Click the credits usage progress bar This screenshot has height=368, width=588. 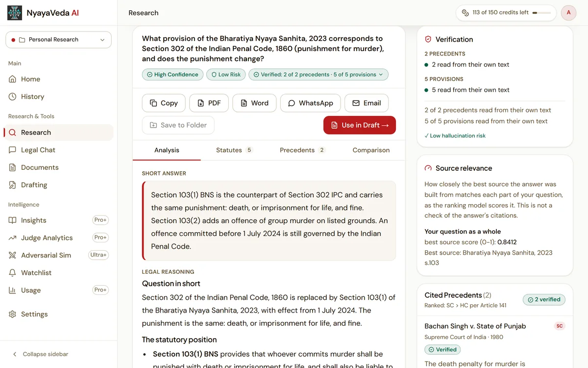[x=541, y=13]
